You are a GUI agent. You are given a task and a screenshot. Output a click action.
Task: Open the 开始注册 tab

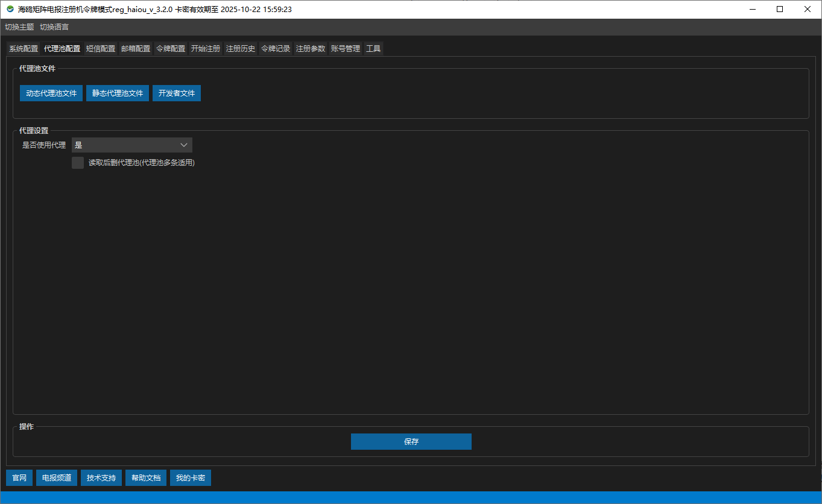point(206,49)
